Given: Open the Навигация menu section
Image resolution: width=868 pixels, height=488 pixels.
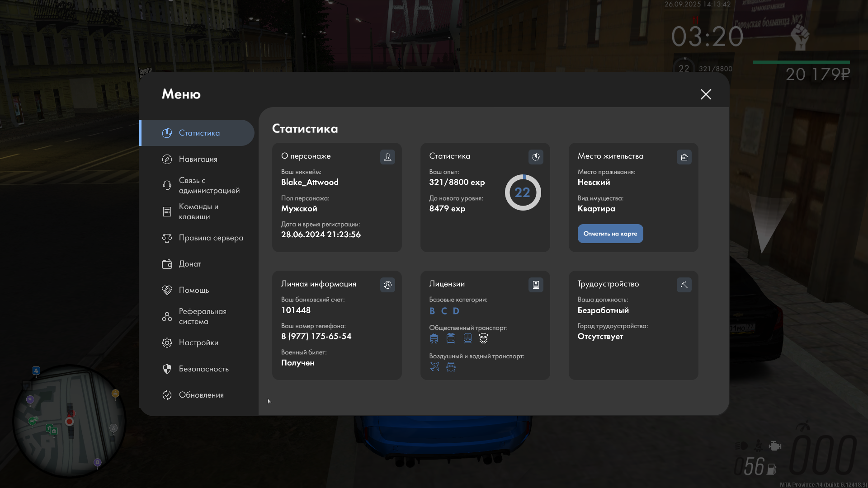Looking at the screenshot, I should (198, 159).
